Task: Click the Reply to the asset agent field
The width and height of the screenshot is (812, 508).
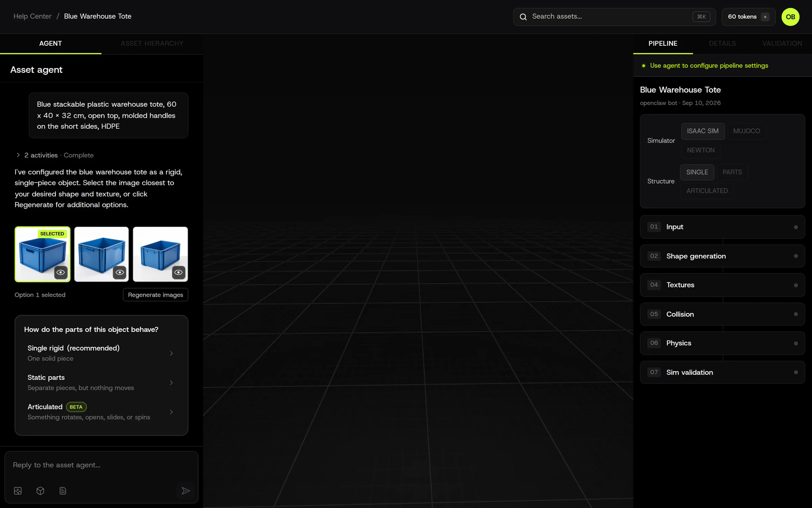Action: click(x=101, y=465)
